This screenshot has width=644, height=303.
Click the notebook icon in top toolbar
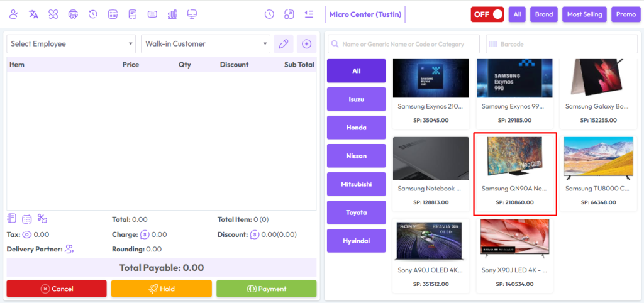(132, 14)
